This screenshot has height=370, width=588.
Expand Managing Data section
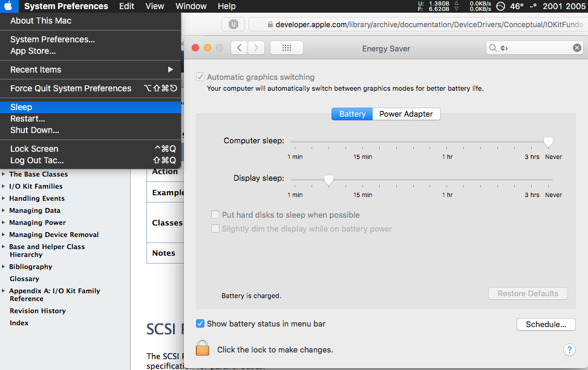point(4,210)
